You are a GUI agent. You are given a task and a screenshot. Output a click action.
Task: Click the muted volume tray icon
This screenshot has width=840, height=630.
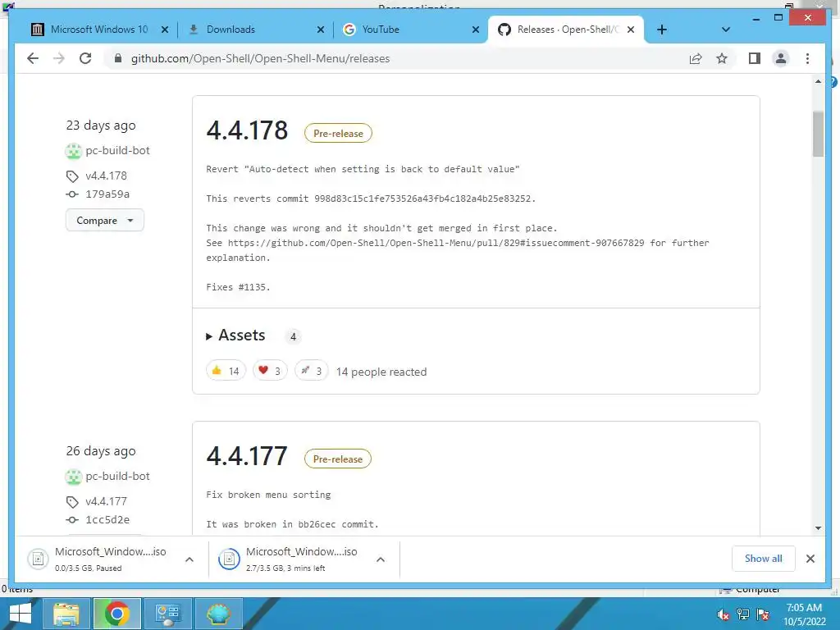(724, 614)
